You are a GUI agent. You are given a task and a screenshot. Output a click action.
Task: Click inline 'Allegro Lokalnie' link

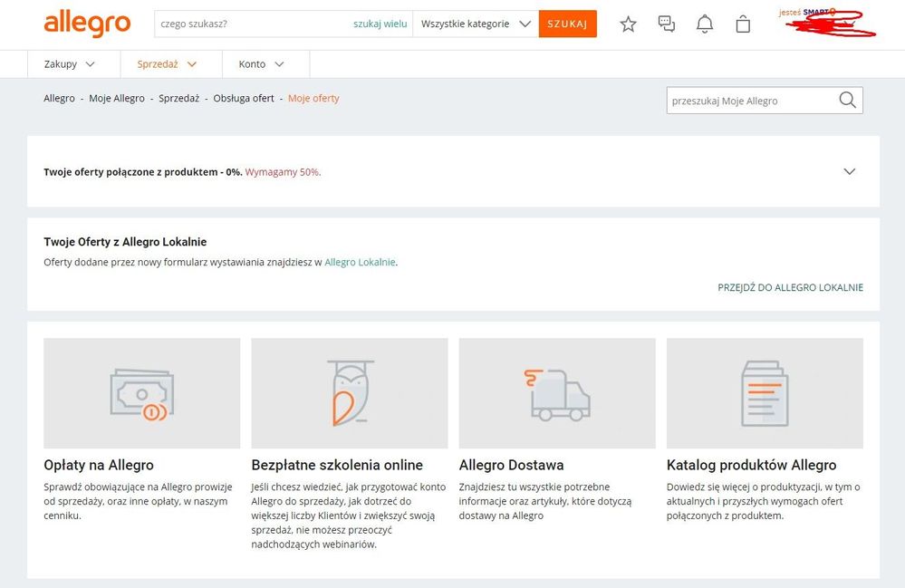(361, 262)
